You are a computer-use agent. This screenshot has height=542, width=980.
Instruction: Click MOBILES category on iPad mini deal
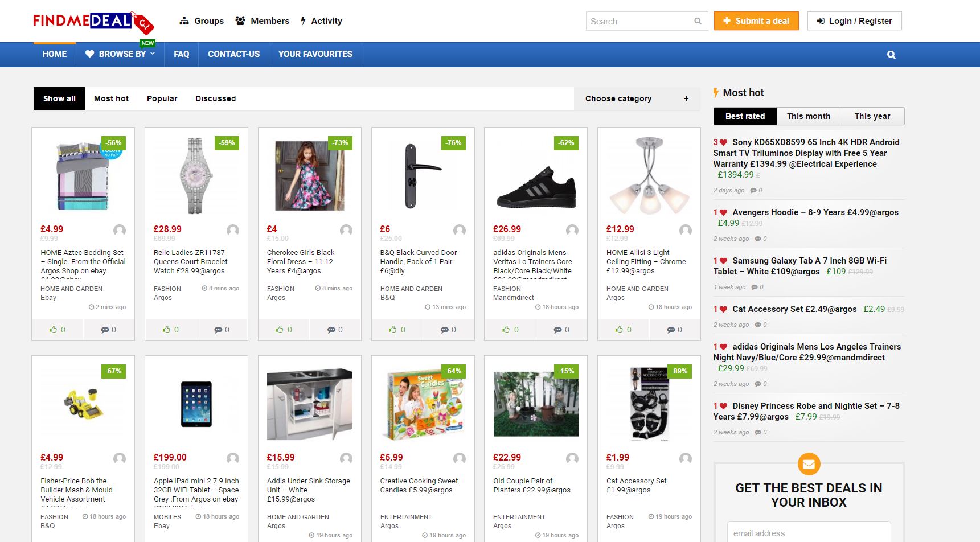point(167,517)
